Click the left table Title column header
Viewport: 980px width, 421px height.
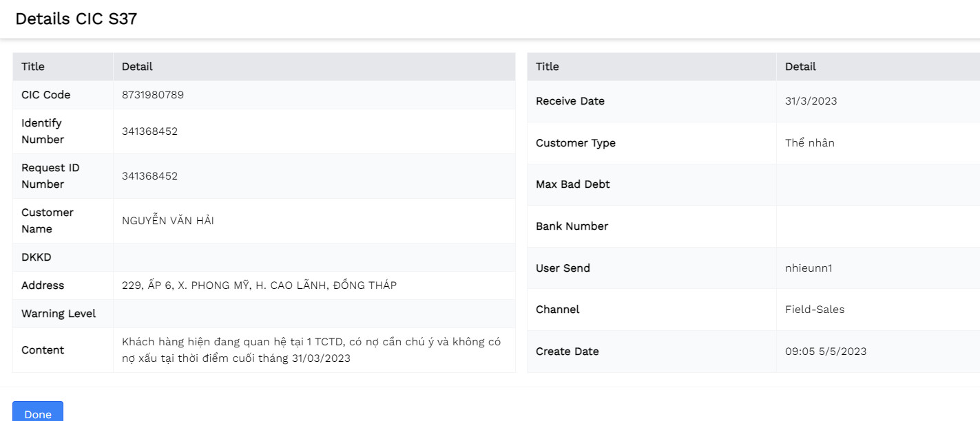coord(33,67)
